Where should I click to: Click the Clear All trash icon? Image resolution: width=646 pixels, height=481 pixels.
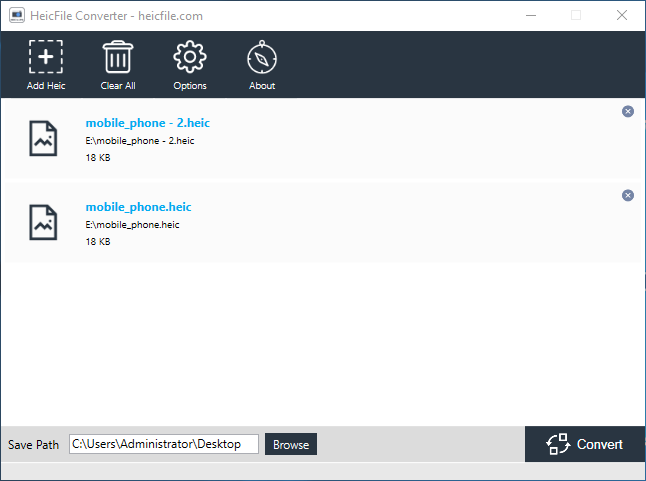tap(118, 57)
